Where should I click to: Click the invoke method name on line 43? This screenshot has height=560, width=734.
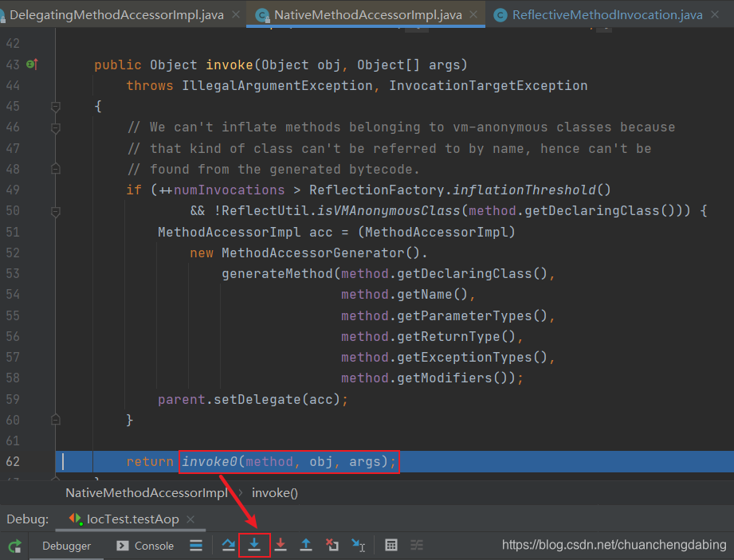[230, 65]
